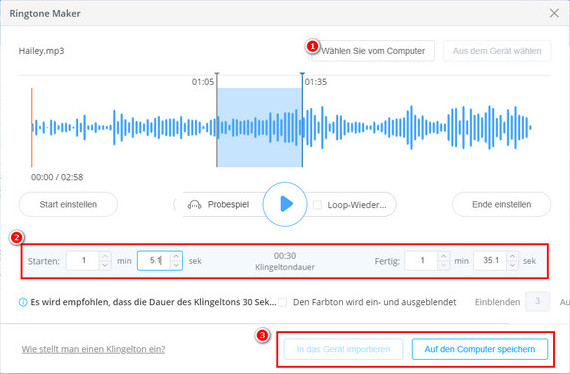Click the Starten seconds field showing 5.1
Image resolution: width=570 pixels, height=374 pixels.
point(154,261)
